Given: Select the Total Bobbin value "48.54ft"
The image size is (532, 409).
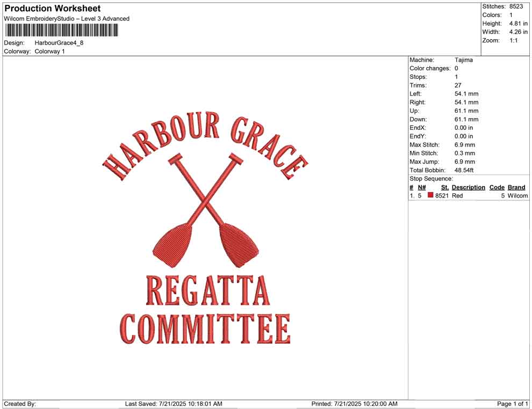Looking at the screenshot, I should [x=464, y=170].
